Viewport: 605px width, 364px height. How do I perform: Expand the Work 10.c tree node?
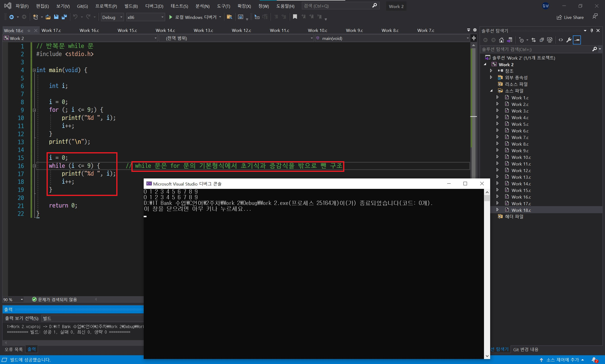tap(497, 157)
